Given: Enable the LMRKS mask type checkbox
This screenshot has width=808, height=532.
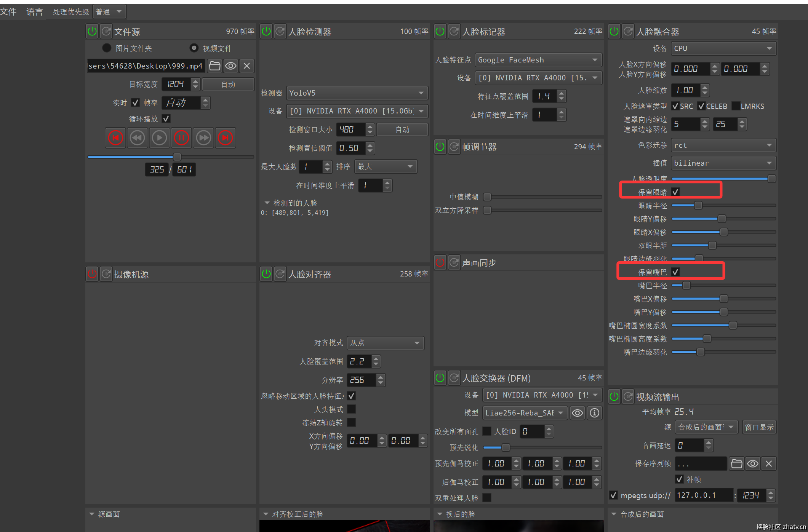Looking at the screenshot, I should point(736,106).
